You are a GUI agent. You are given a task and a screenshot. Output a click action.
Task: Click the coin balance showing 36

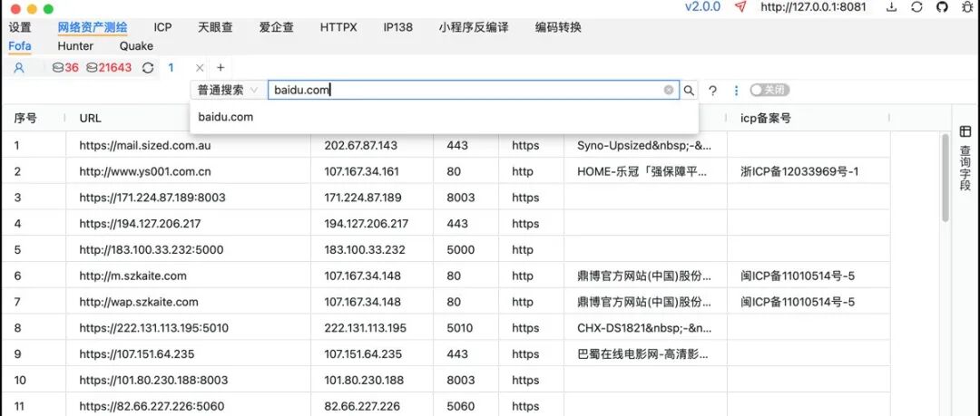click(65, 67)
